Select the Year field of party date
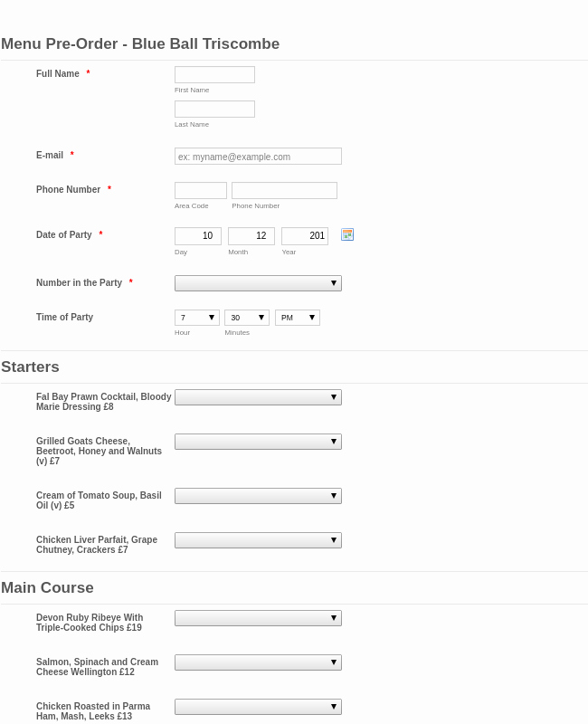The width and height of the screenshot is (588, 724). (305, 236)
